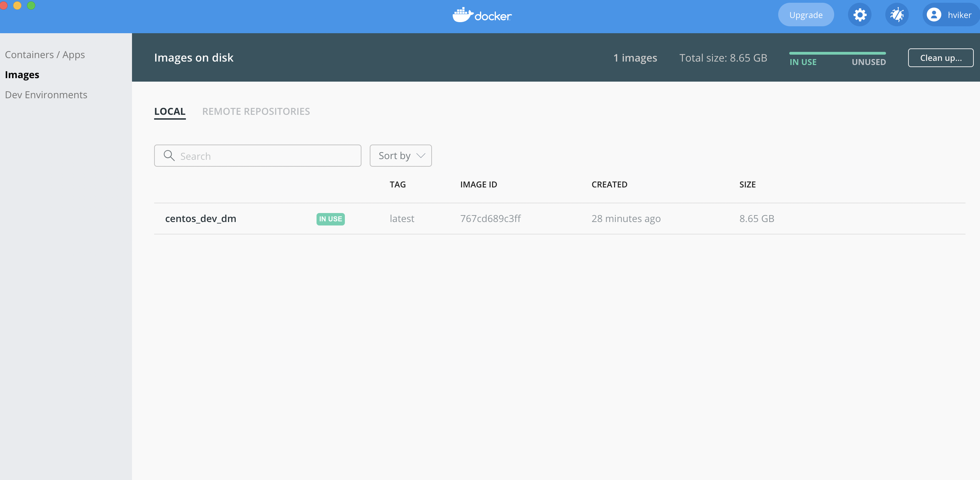Open Dev Environments section

click(x=46, y=94)
